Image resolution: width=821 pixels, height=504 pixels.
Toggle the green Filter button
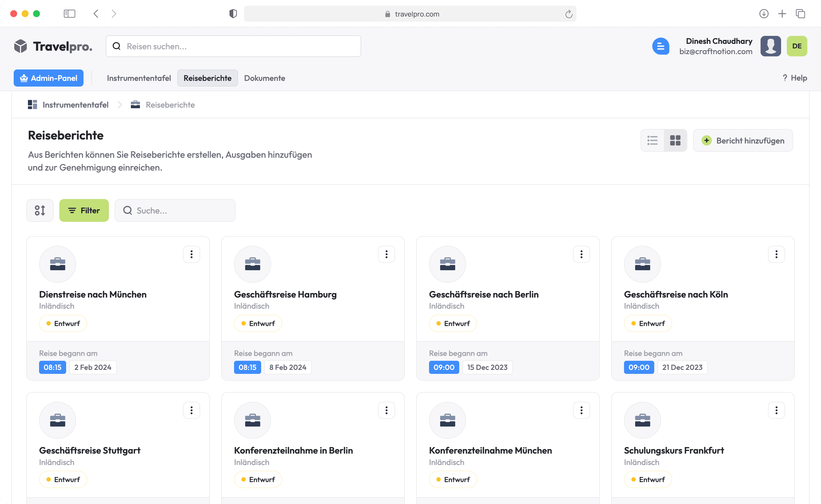click(x=84, y=210)
